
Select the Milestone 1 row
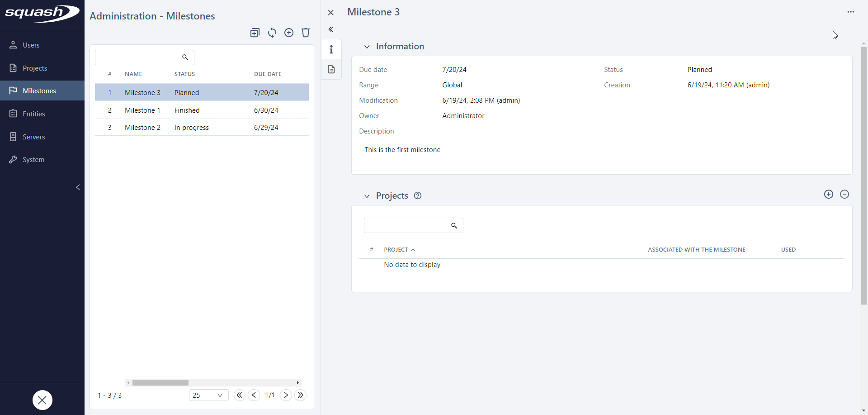pos(143,110)
